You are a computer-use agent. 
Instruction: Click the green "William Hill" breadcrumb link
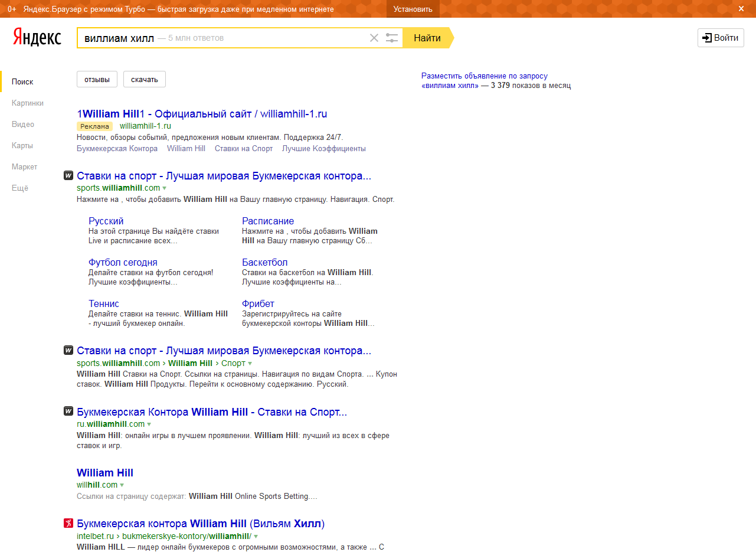(190, 363)
